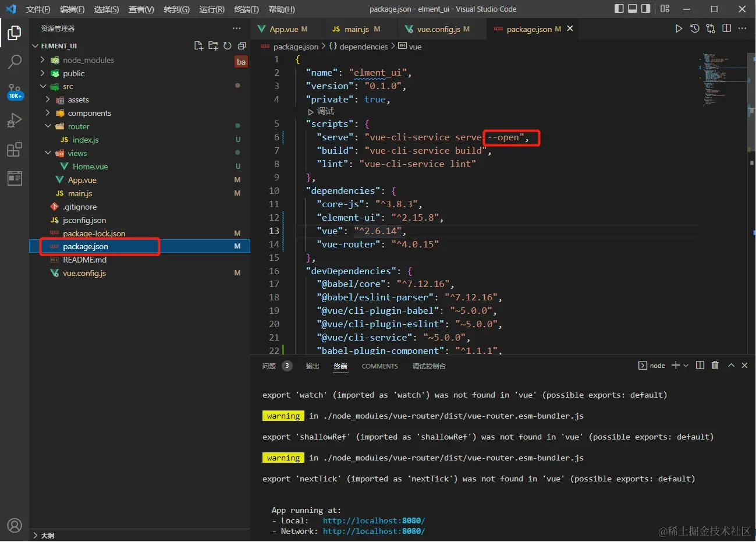Collapse the src folder
This screenshot has height=542, width=756.
(x=68, y=87)
